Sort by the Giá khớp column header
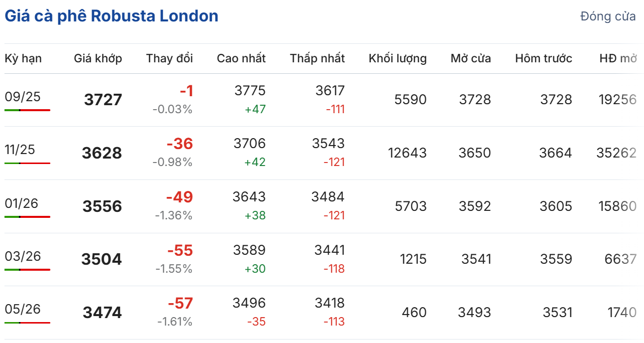 tap(98, 58)
